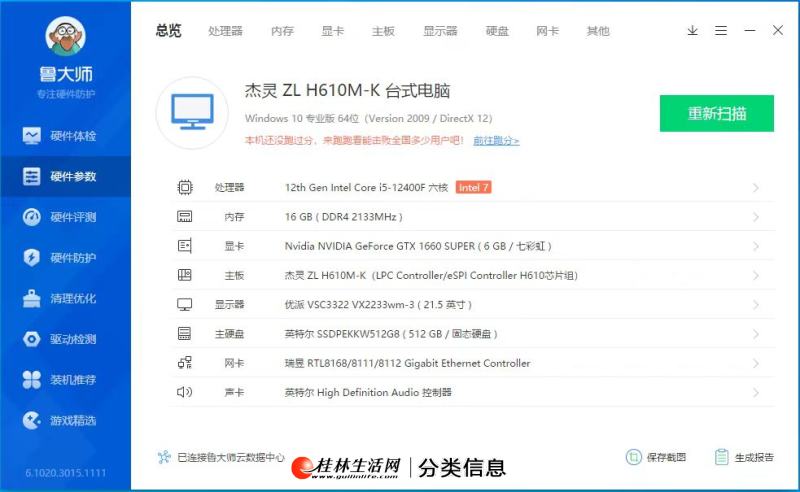The image size is (800, 492).
Task: Switch to the 总览 tab
Action: 168,31
